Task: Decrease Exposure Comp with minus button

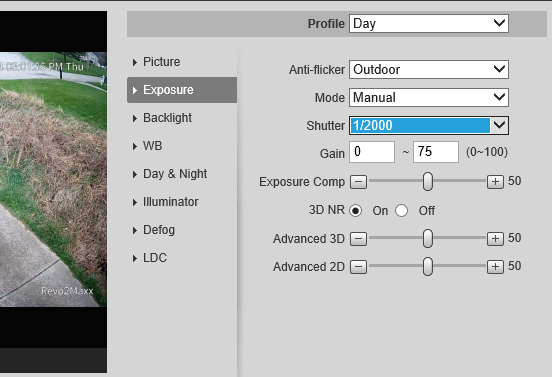Action: (358, 182)
